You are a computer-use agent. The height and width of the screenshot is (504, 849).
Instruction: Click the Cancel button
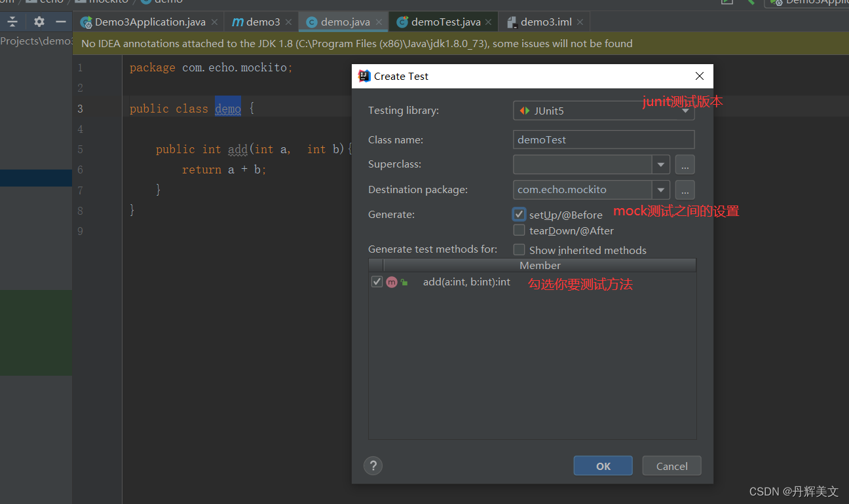point(672,466)
